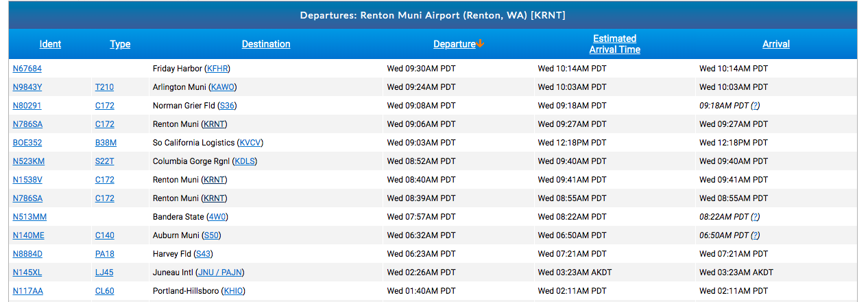
Task: Click question mark beside 06:50AM arrival
Action: click(755, 235)
